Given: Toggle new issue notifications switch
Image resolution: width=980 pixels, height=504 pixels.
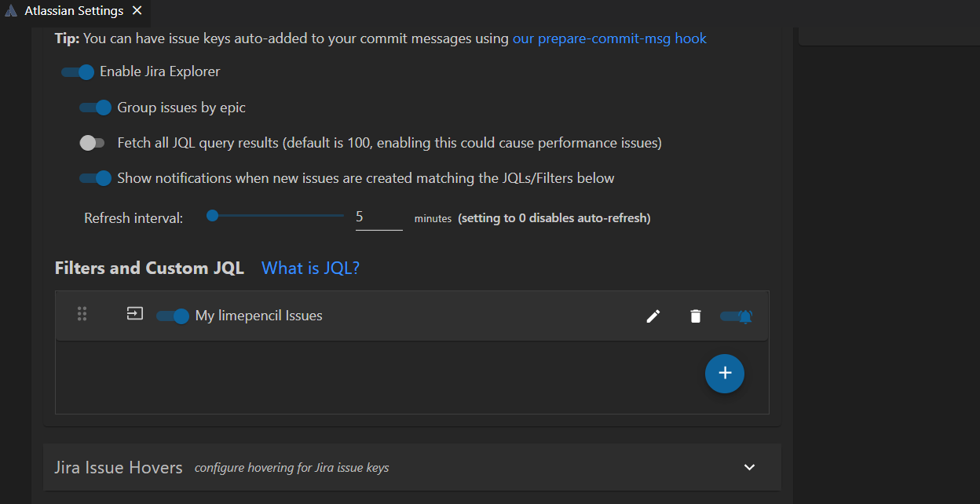Looking at the screenshot, I should [x=95, y=178].
